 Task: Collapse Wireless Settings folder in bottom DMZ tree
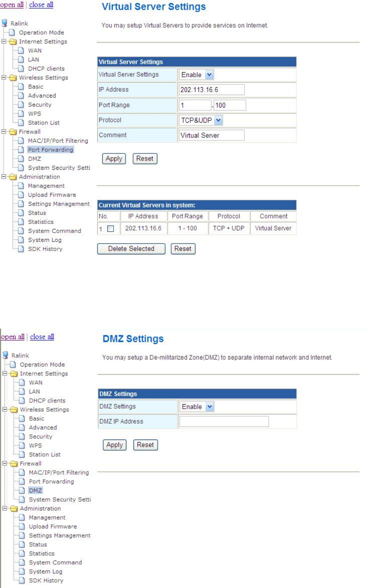click(x=5, y=410)
